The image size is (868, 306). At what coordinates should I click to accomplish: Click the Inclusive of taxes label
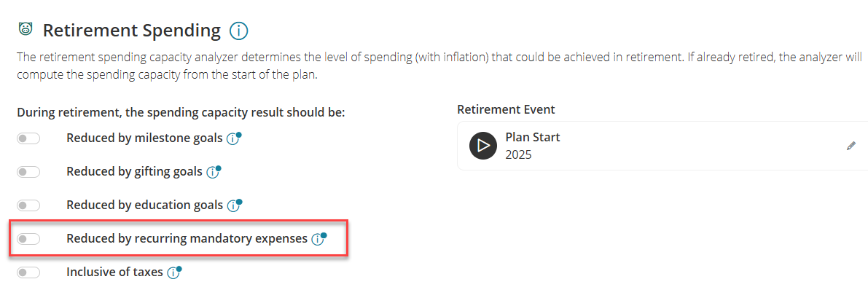(114, 272)
